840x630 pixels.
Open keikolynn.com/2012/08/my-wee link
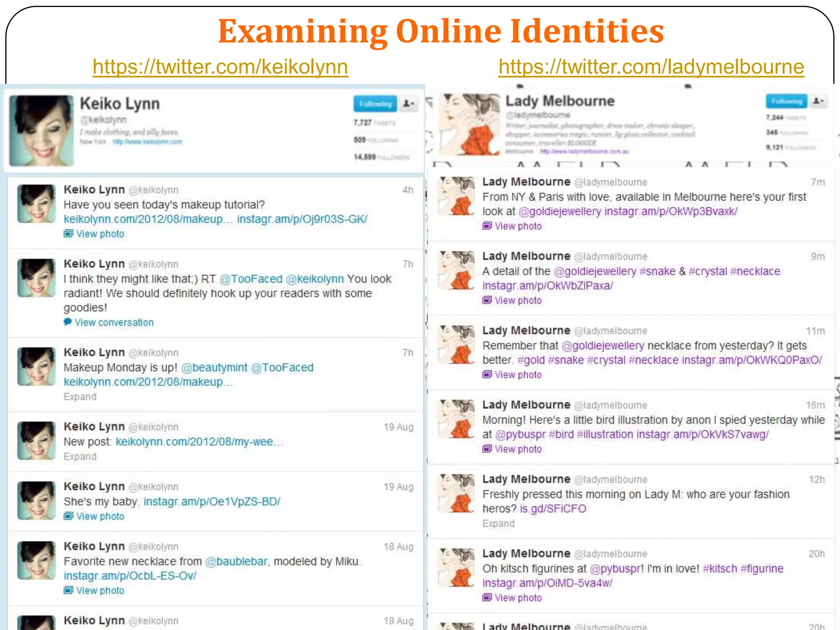click(x=199, y=442)
